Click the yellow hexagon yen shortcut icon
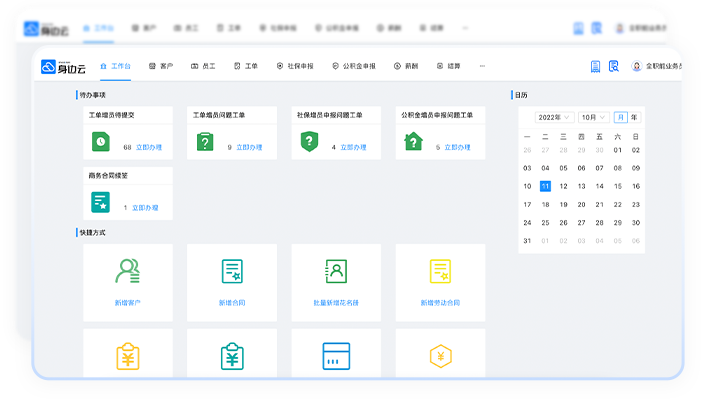 pos(440,356)
